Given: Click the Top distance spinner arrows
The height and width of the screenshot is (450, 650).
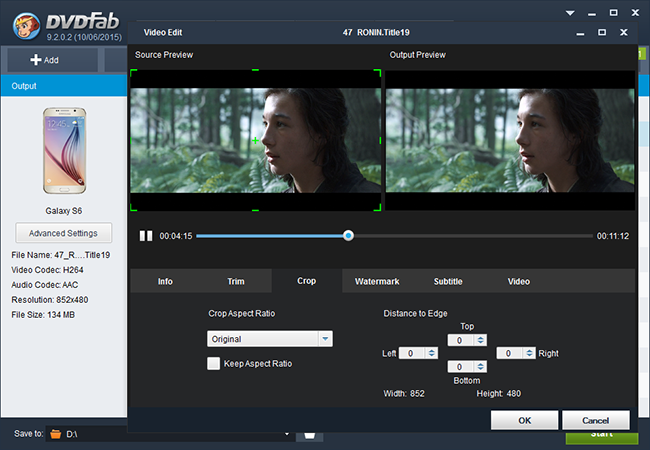Looking at the screenshot, I should pos(480,340).
